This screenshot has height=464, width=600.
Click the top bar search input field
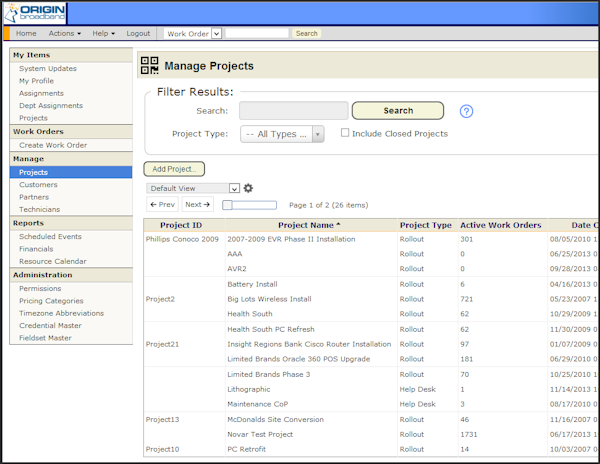pos(257,33)
